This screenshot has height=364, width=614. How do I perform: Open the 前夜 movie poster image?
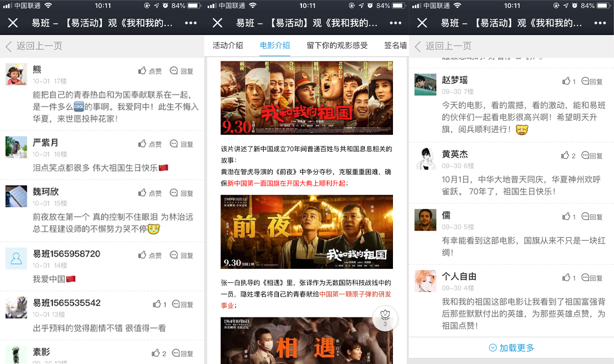(x=306, y=232)
